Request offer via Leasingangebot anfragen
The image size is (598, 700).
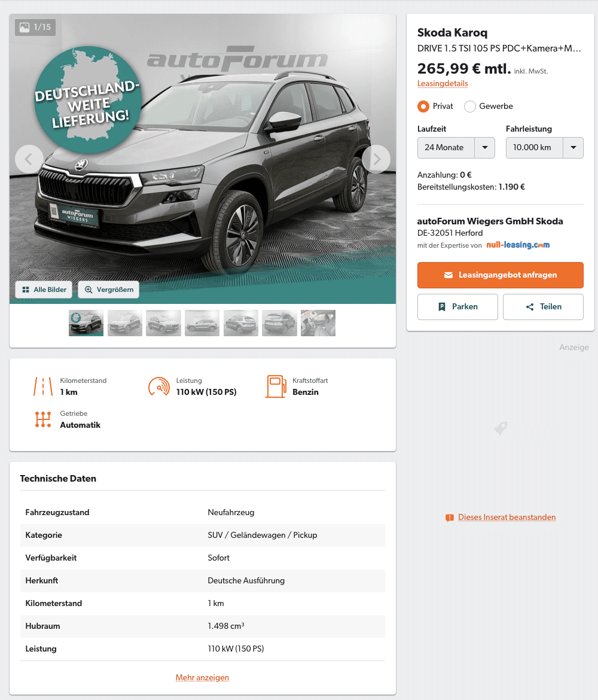pyautogui.click(x=501, y=275)
